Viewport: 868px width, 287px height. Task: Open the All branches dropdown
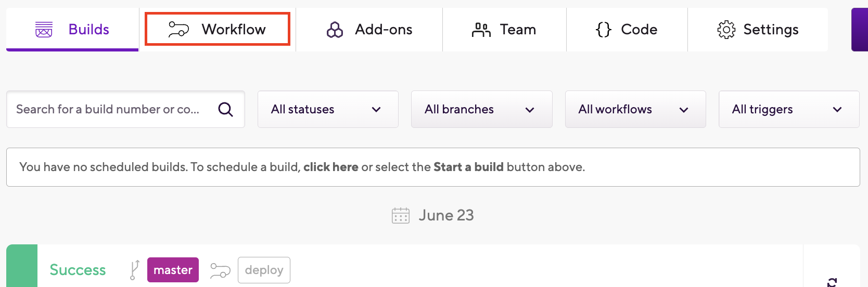point(482,109)
